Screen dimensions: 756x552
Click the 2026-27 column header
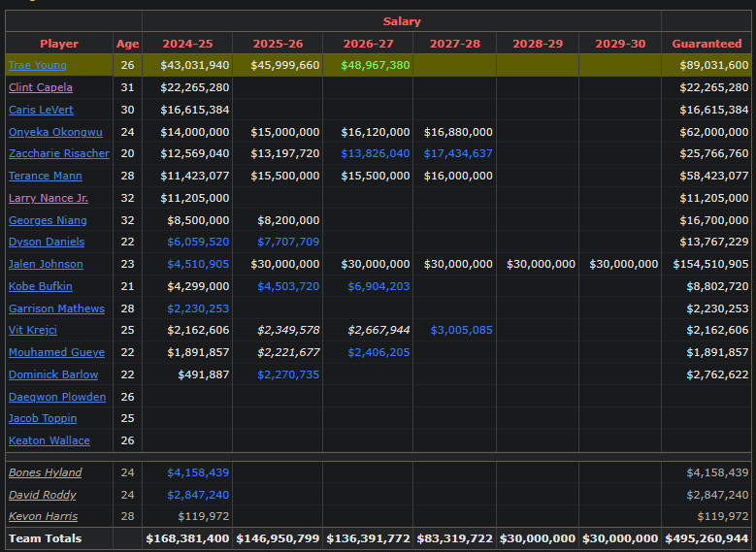coord(368,44)
